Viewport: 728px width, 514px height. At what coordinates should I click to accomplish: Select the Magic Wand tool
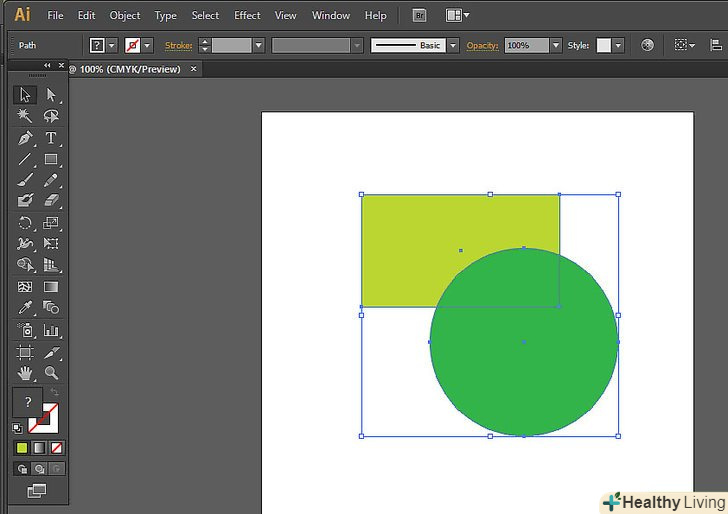click(x=26, y=116)
